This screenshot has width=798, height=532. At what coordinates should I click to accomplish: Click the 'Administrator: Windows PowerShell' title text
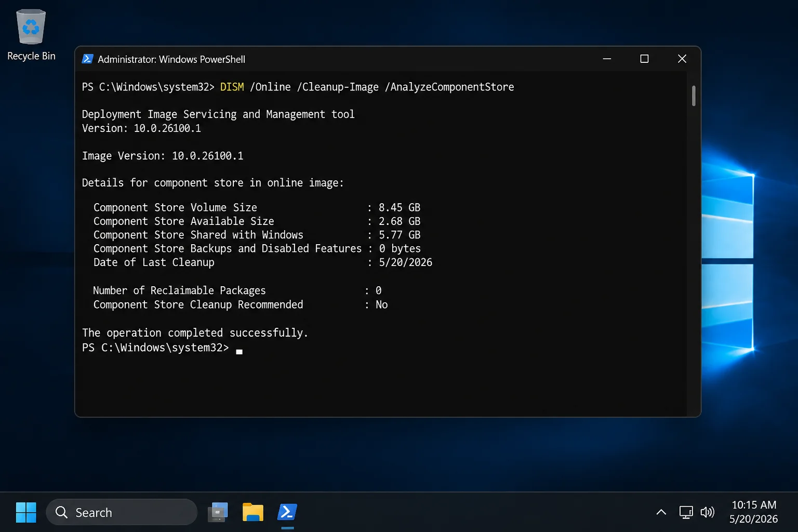tap(171, 59)
